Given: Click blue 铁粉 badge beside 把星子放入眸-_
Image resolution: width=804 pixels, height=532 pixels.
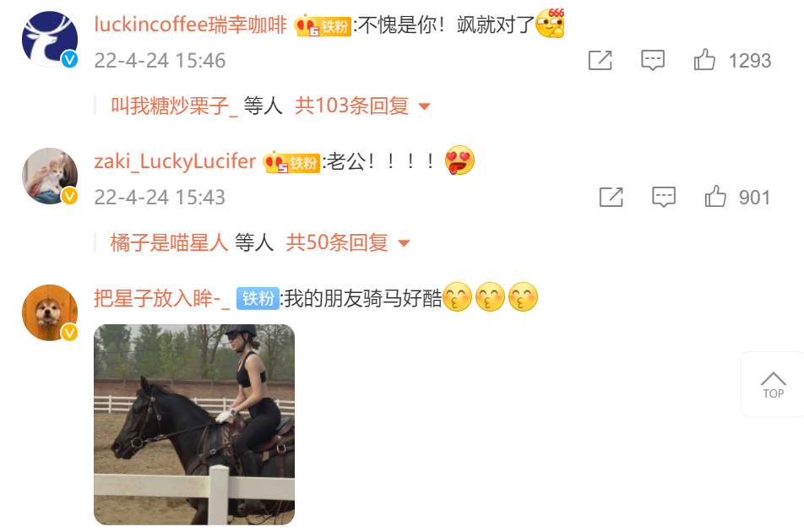Looking at the screenshot, I should pyautogui.click(x=258, y=298).
